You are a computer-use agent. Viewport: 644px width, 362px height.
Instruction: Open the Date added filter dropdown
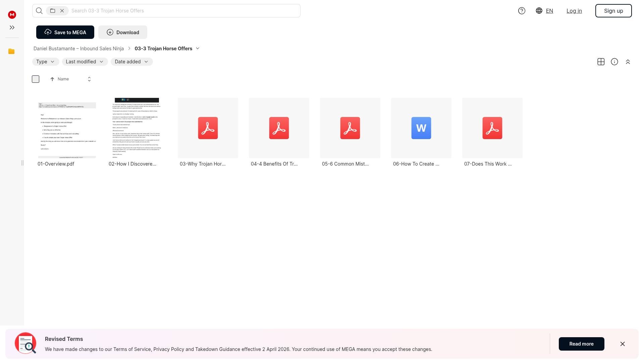coord(131,62)
